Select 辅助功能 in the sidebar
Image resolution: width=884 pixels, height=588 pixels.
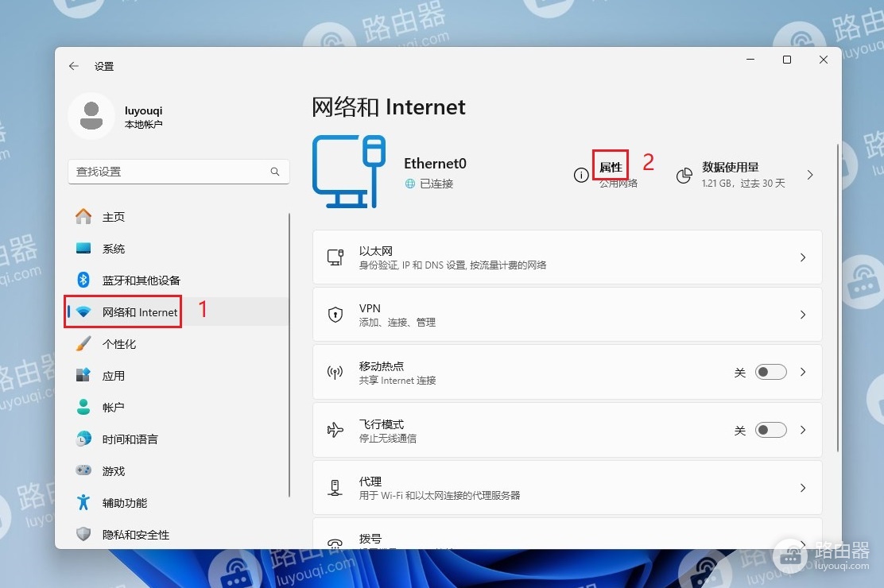click(x=177, y=503)
